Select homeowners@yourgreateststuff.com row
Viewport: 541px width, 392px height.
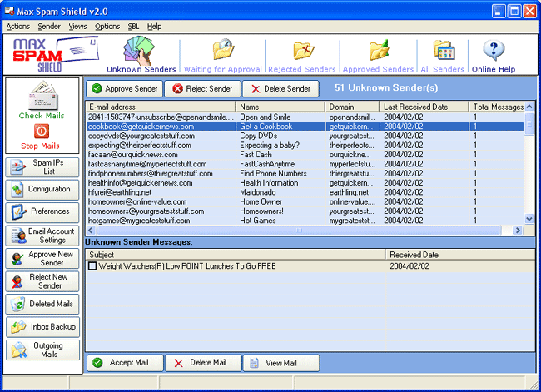(305, 211)
